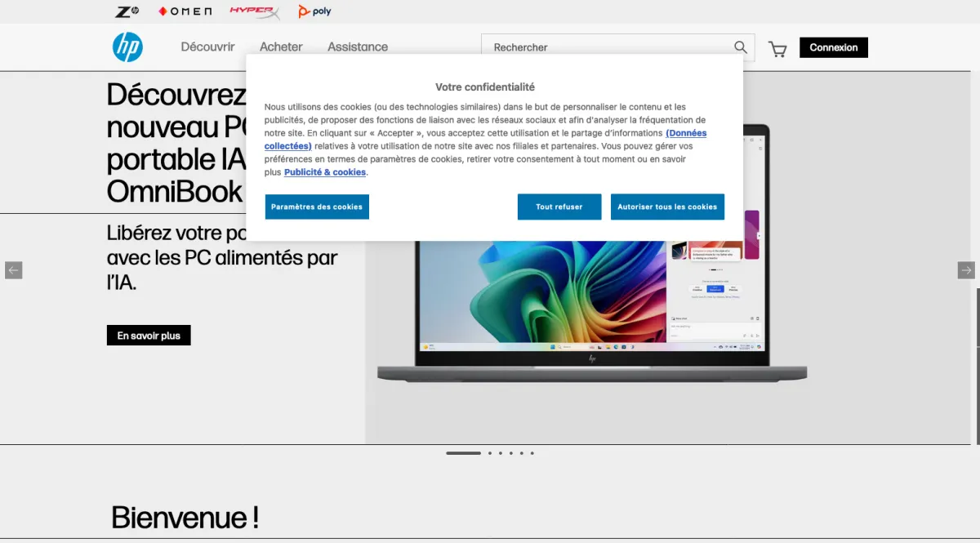Click the OmniBook laptop hero image
The image size is (980, 543).
coord(592,310)
